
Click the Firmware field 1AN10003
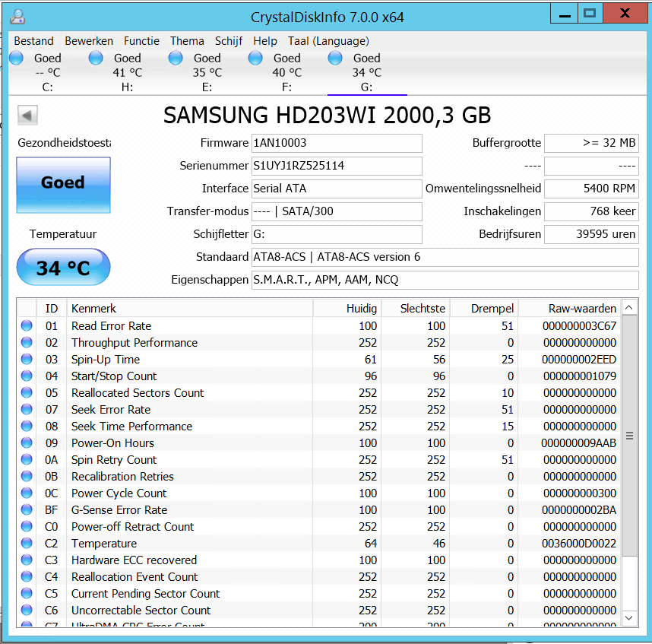tap(337, 143)
